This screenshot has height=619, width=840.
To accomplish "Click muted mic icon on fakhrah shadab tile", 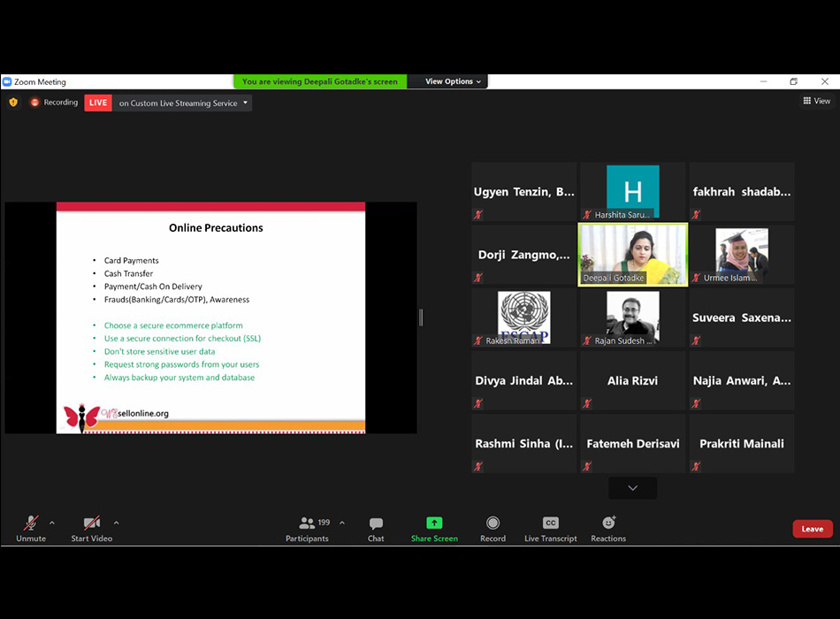I will click(696, 215).
